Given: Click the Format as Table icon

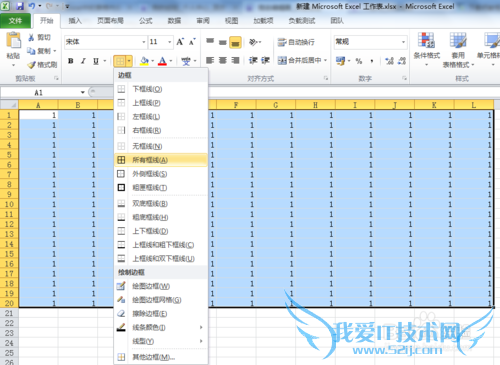Looking at the screenshot, I should coord(458,41).
